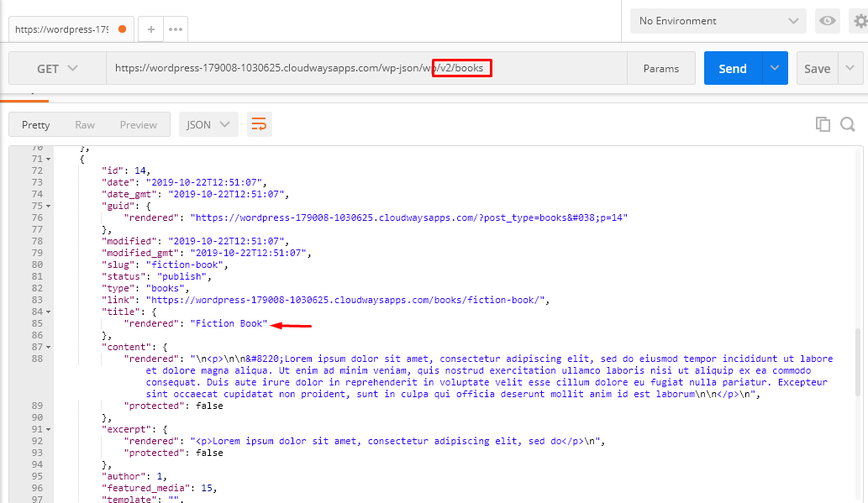Switch to the Preview response view
The image size is (868, 503).
pyautogui.click(x=139, y=125)
